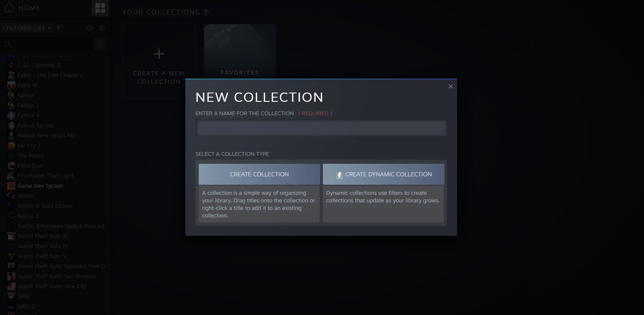The width and height of the screenshot is (644, 315).
Task: Open the collections grid view icon
Action: [x=100, y=8]
